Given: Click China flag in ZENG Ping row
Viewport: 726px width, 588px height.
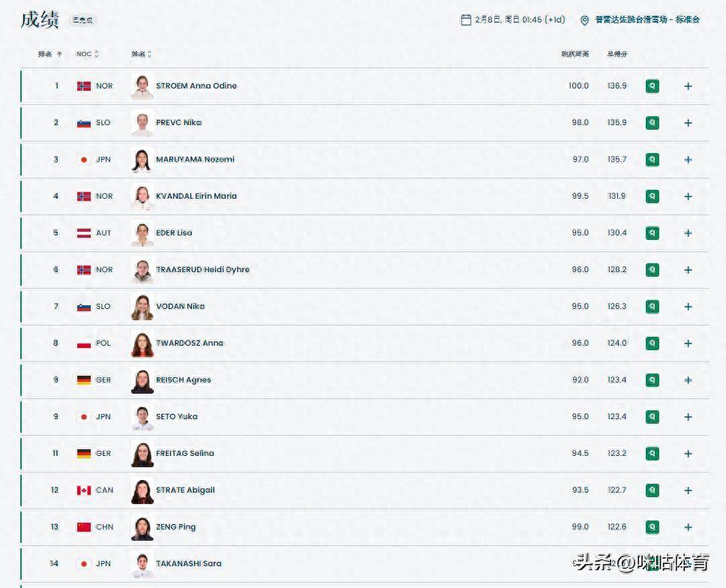Looking at the screenshot, I should pyautogui.click(x=84, y=527).
